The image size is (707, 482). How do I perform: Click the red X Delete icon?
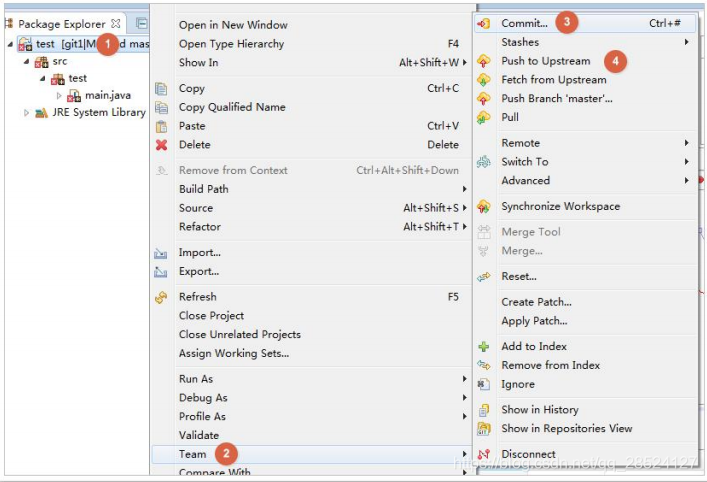(161, 145)
